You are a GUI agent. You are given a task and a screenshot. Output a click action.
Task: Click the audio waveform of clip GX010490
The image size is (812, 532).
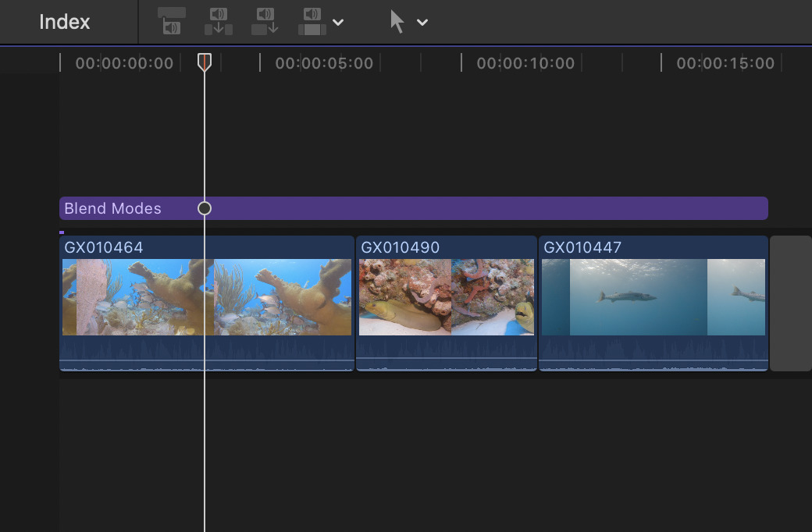[x=447, y=353]
